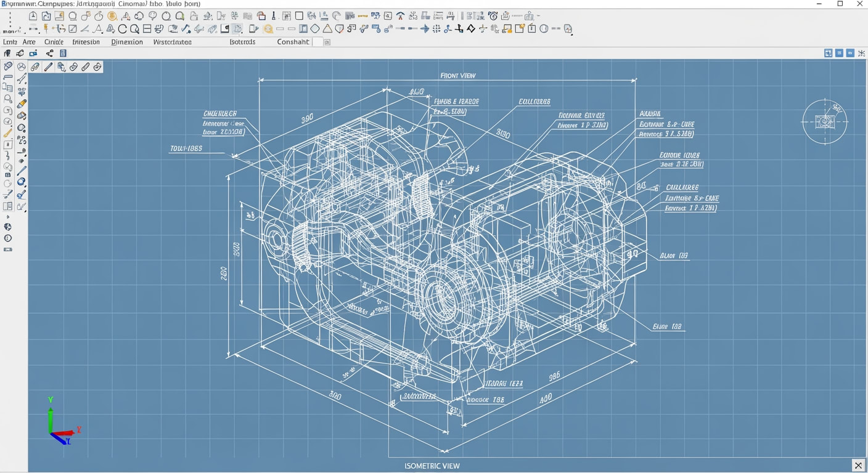Screen dimensions: 868x473
Task: Toggle the asterisk snap button at top right
Action: pos(861,54)
